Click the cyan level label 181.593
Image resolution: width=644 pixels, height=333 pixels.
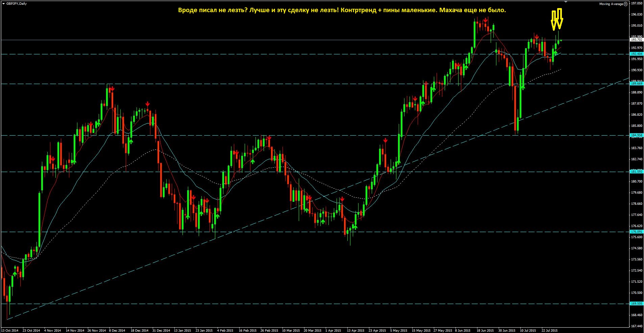click(637, 172)
